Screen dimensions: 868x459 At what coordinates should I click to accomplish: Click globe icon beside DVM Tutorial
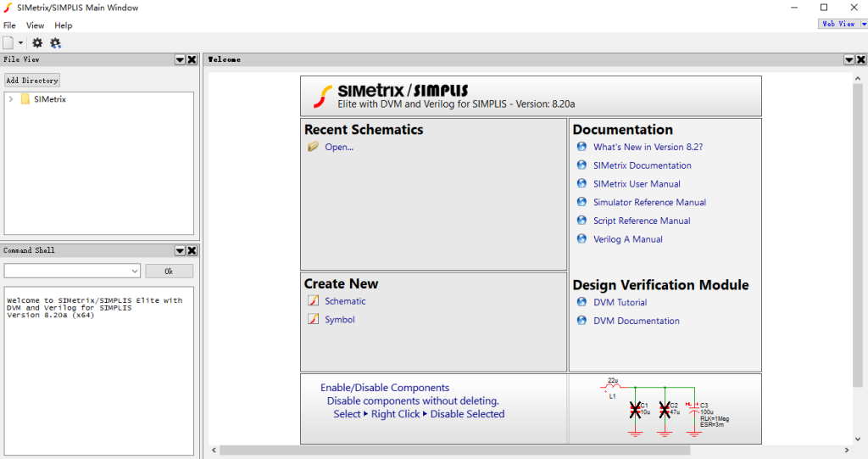[581, 301]
